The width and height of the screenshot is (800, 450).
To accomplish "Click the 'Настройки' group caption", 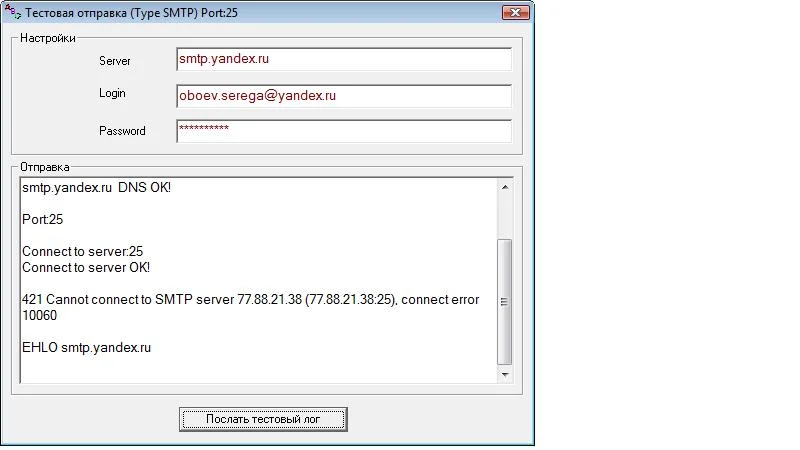I will 48,38.
